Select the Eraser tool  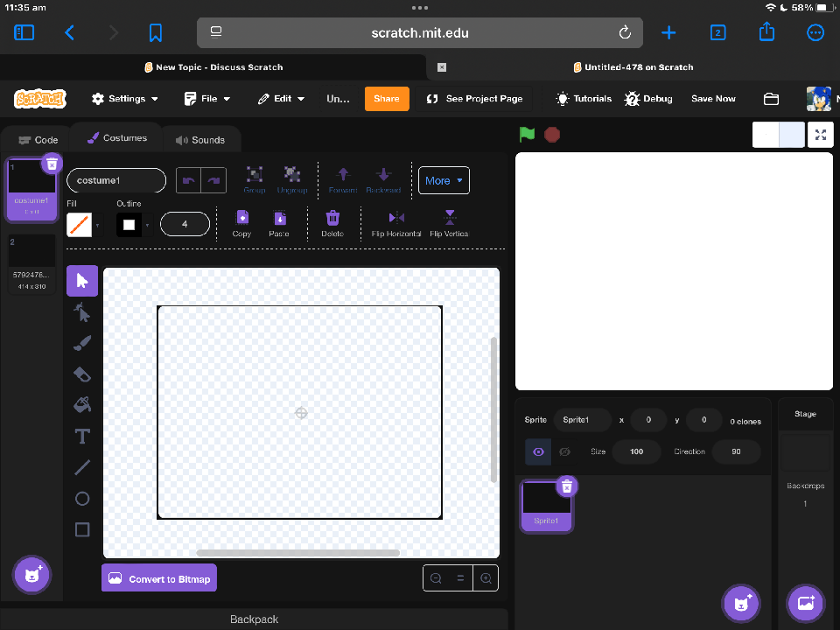point(81,374)
